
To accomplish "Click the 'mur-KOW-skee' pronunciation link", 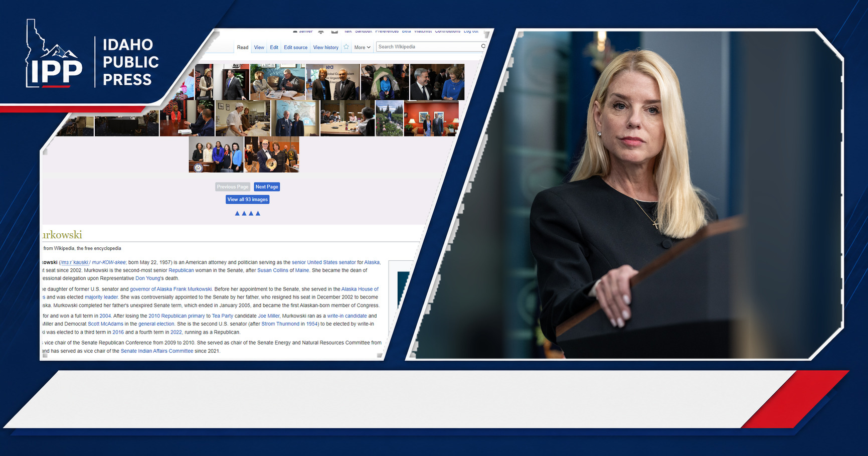I will tap(109, 262).
